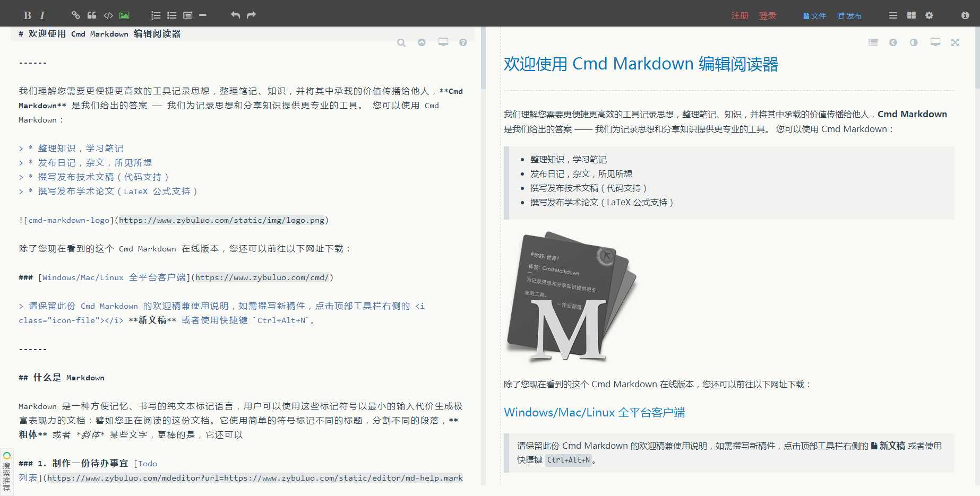Apply italic formatting with the I icon
980x496 pixels.
click(42, 15)
